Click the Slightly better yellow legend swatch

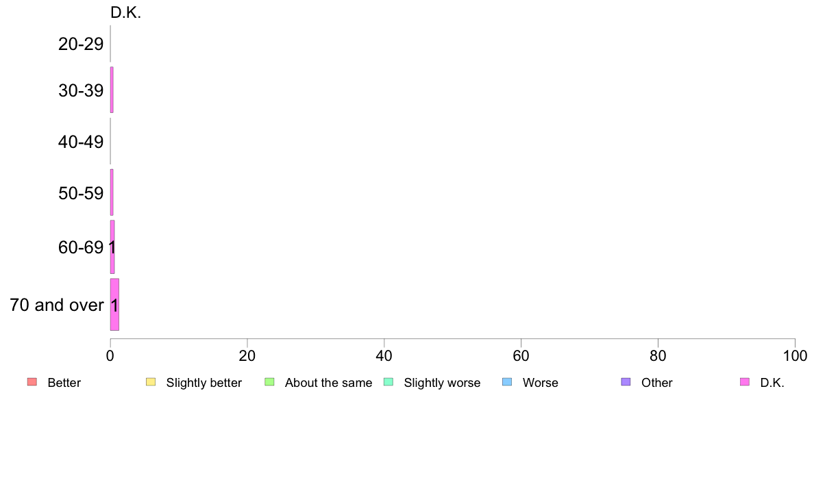point(151,382)
